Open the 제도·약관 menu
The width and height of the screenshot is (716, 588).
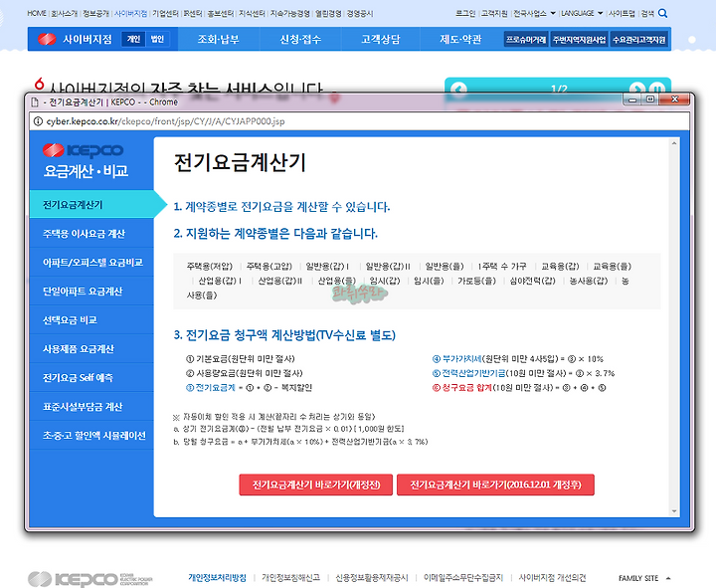point(460,39)
